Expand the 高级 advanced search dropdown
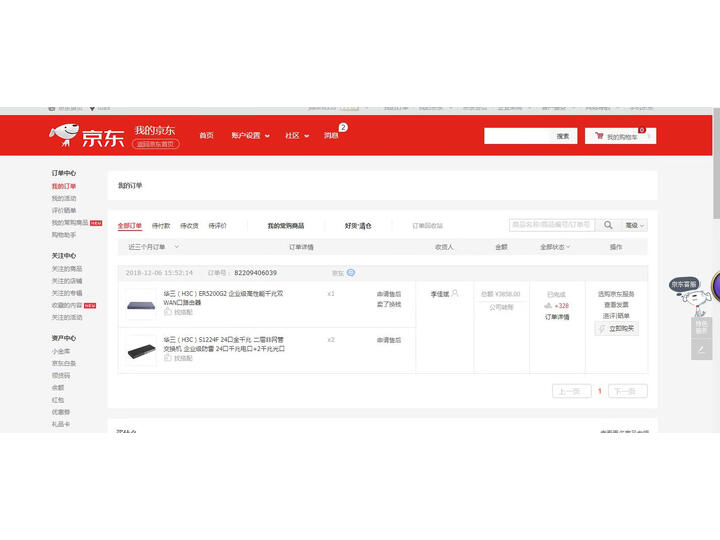This screenshot has width=720, height=540. [635, 225]
